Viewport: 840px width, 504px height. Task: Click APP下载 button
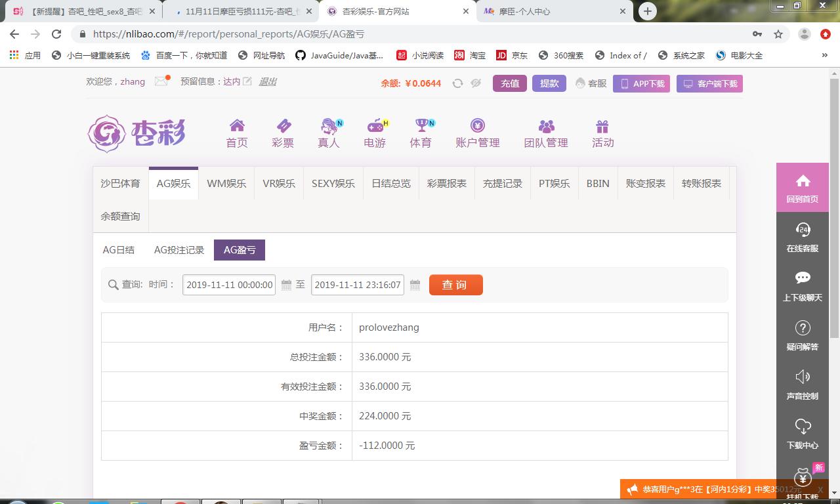(641, 83)
